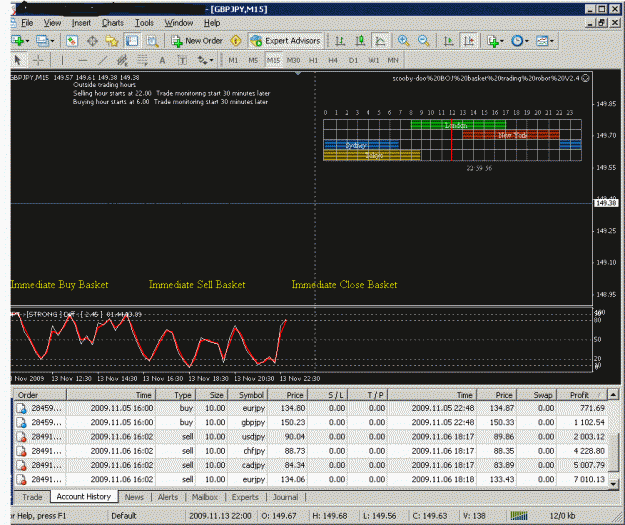This screenshot has width=625, height=525.
Task: Click Immediate Sell Basket label
Action: [x=197, y=285]
